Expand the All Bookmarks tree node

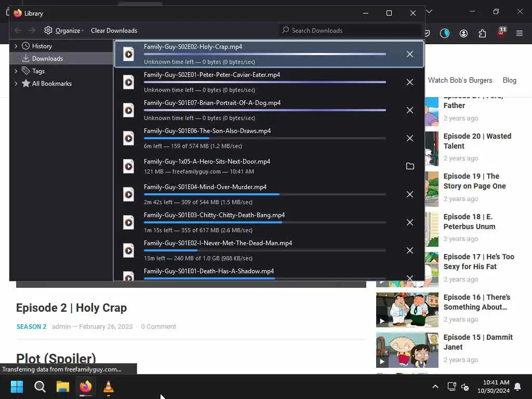pyautogui.click(x=16, y=84)
